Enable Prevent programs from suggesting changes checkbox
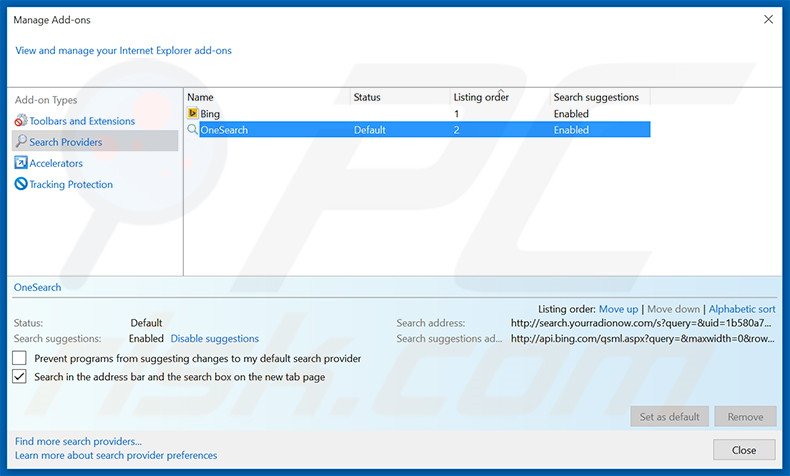The image size is (790, 476). 19,358
